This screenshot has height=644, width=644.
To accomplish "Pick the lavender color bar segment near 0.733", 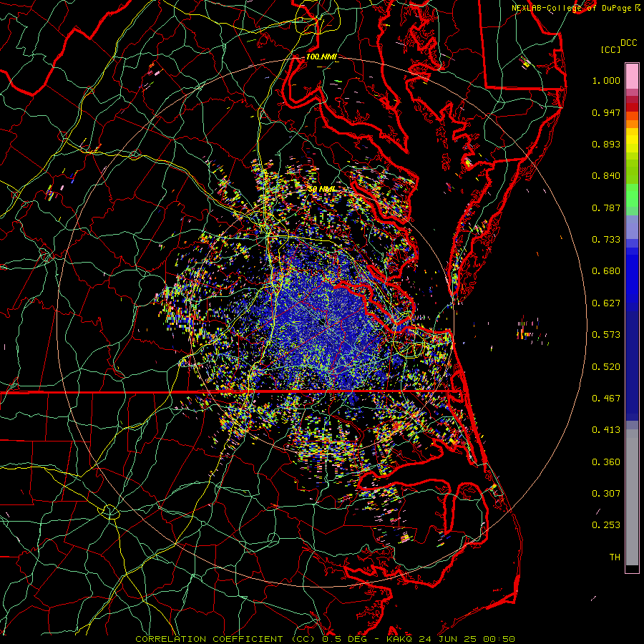I will click(632, 228).
